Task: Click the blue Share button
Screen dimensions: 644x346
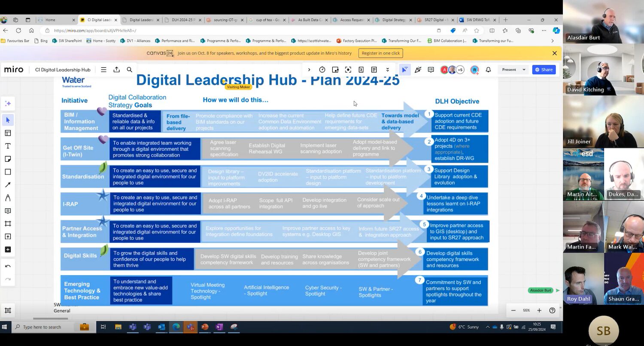Action: [x=544, y=69]
